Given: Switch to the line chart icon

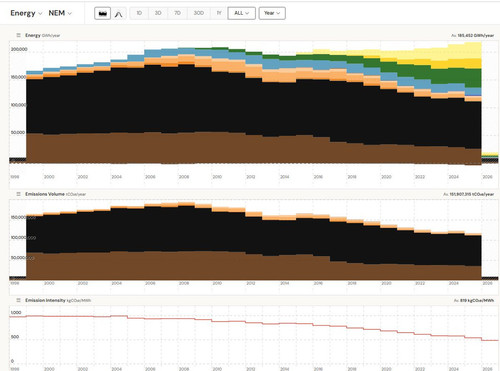Looking at the screenshot, I should (x=118, y=13).
